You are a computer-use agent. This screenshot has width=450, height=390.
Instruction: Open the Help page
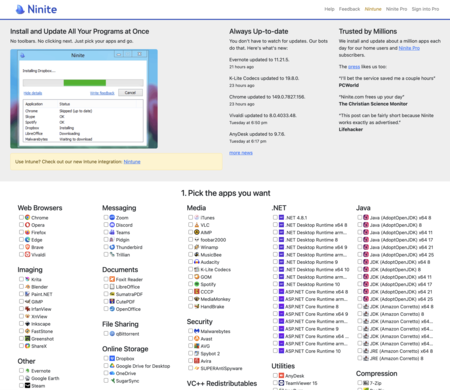(329, 9)
